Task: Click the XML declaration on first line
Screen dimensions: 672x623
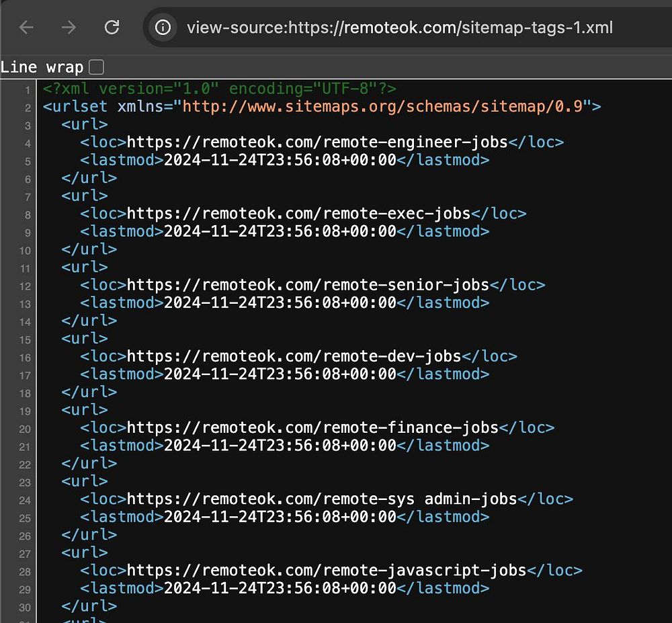Action: coord(219,89)
